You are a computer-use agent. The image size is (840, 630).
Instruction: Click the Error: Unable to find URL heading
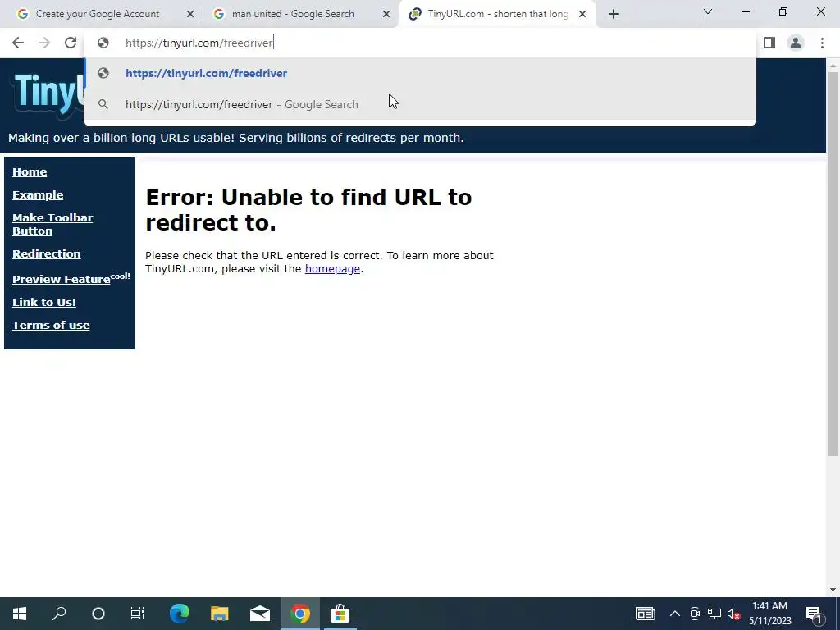(x=308, y=210)
